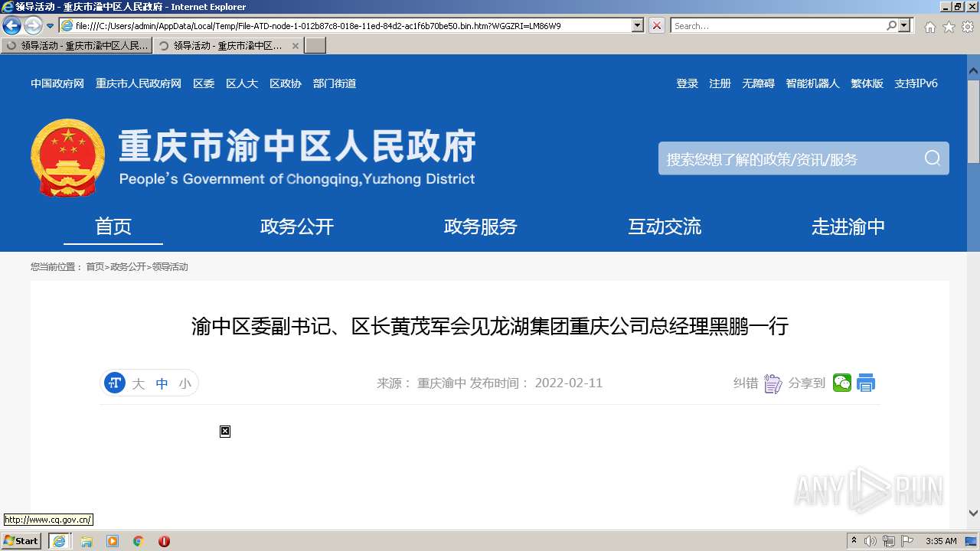
Task: Click the scrollbar down arrow
Action: (x=973, y=514)
